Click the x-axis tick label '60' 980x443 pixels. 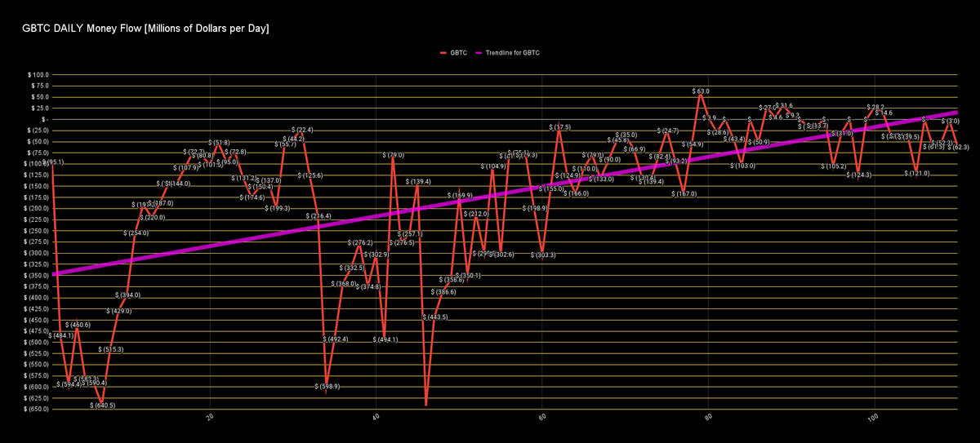[x=543, y=419]
